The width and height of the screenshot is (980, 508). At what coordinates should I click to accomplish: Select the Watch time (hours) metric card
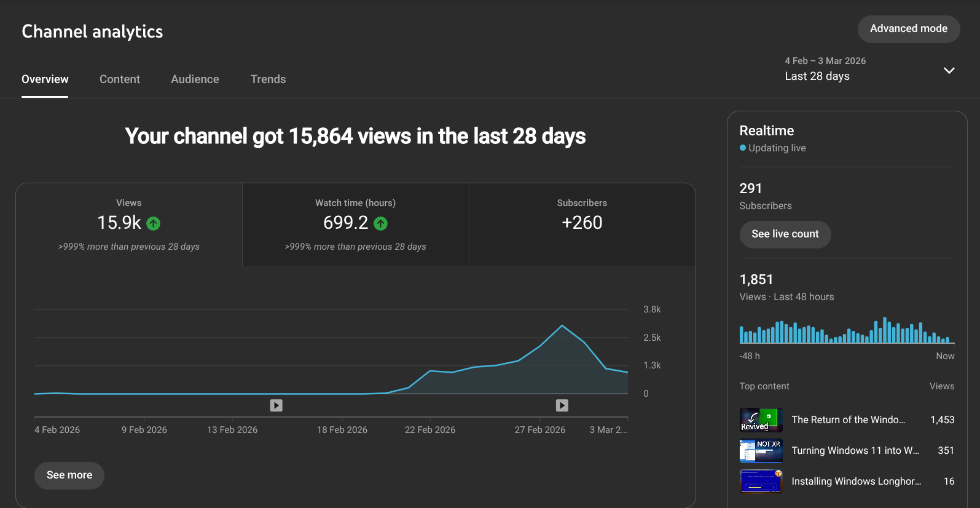(x=355, y=224)
